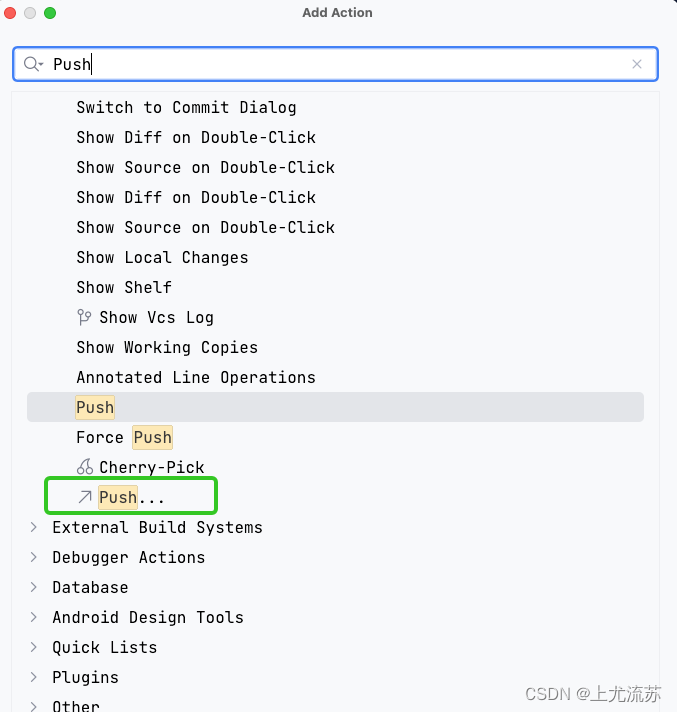Screen dimensions: 677x712
Task: Select Switch to Commit Dialog
Action: tap(186, 107)
